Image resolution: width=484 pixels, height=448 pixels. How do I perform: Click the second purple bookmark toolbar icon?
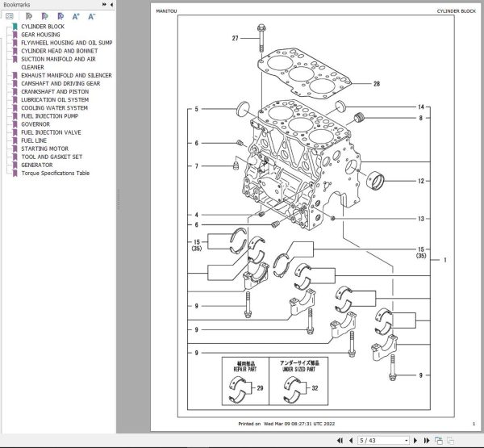pyautogui.click(x=44, y=16)
